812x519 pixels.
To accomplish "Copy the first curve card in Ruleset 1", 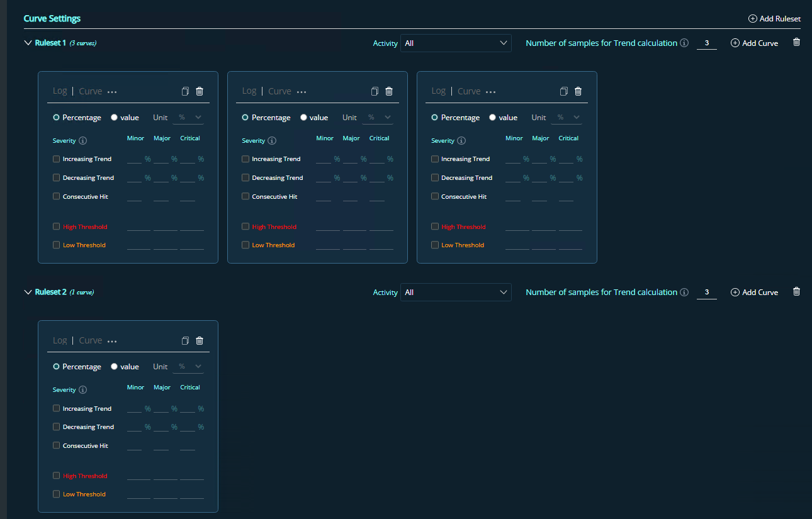I will 185,91.
